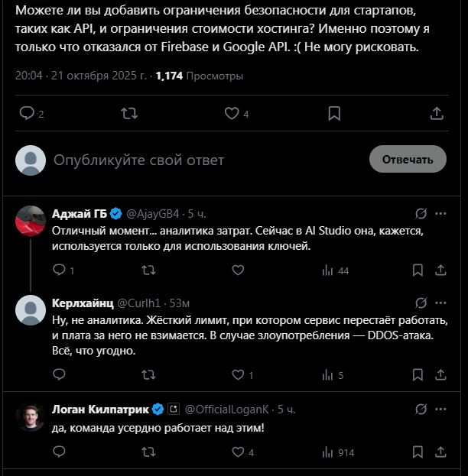The image size is (468, 476).
Task: Like the main tweet with 4 likes
Action: 232,113
